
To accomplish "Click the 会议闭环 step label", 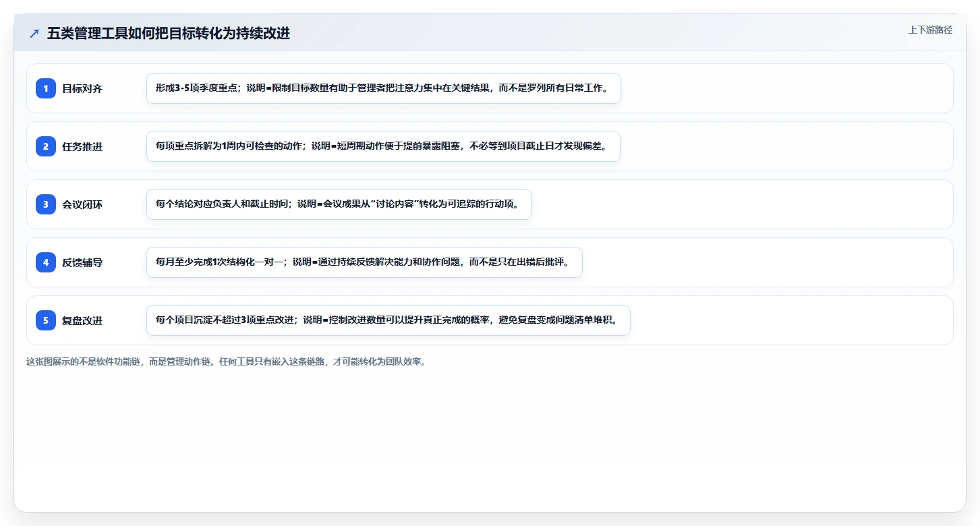I will pyautogui.click(x=82, y=204).
